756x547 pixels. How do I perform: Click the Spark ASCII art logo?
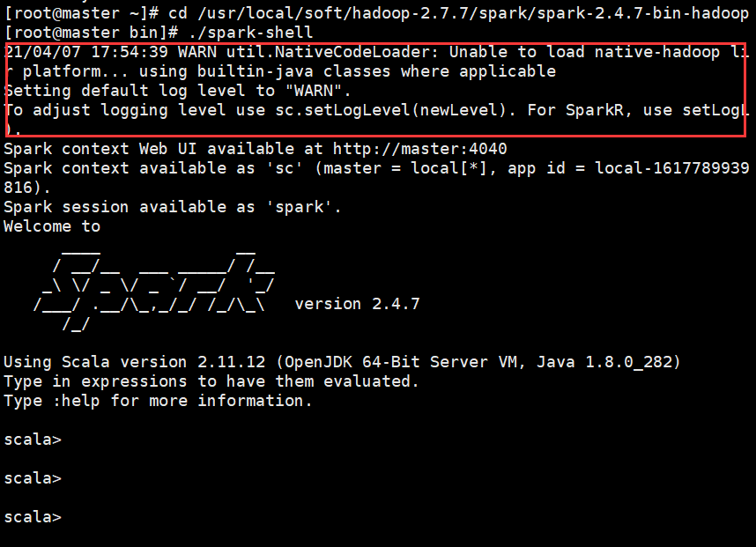(154, 290)
